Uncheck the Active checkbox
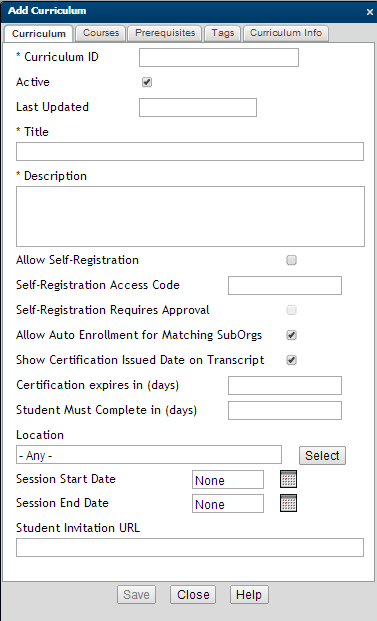377x621 pixels. tap(147, 82)
